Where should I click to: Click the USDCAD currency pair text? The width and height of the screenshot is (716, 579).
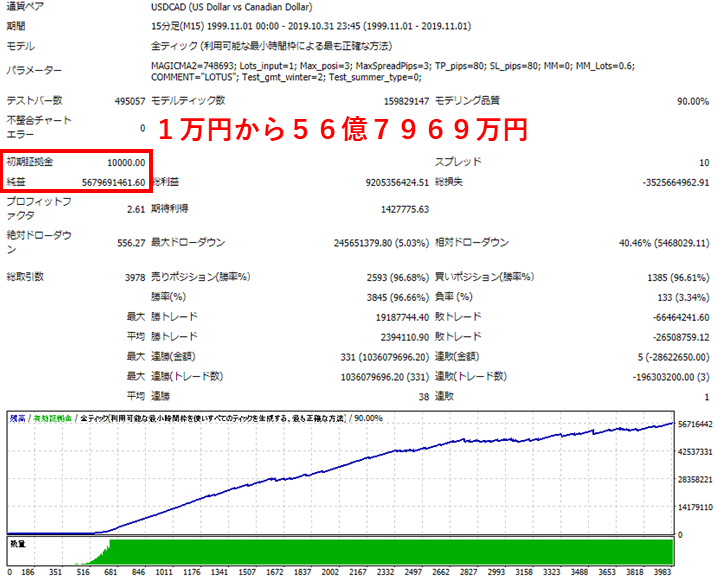(232, 7)
